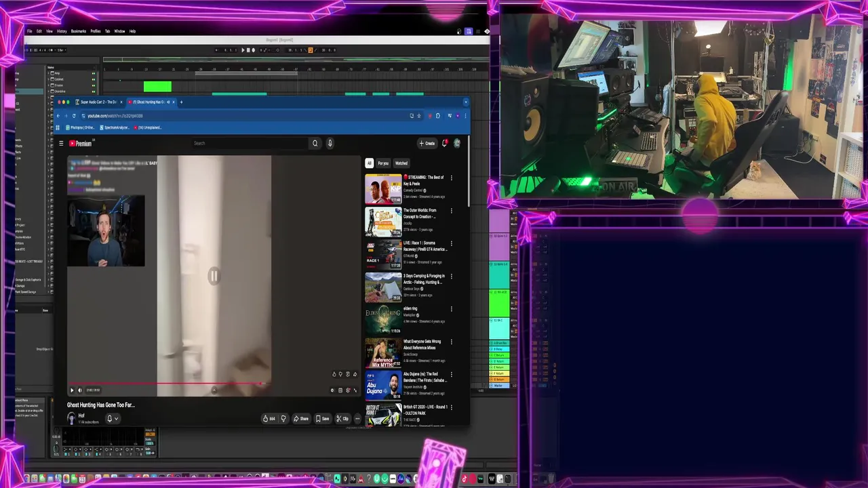This screenshot has height=488, width=868.
Task: Click the Save button under video
Action: 323,419
